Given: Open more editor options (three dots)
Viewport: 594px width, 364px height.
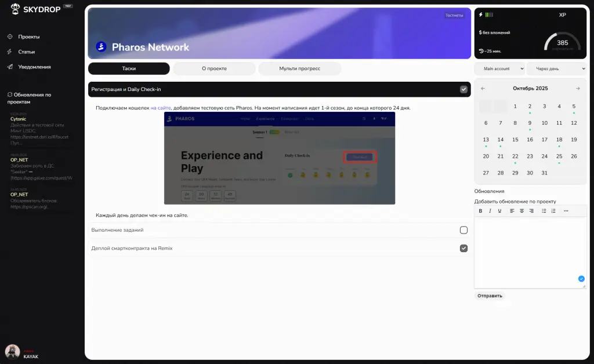Looking at the screenshot, I should [566, 211].
